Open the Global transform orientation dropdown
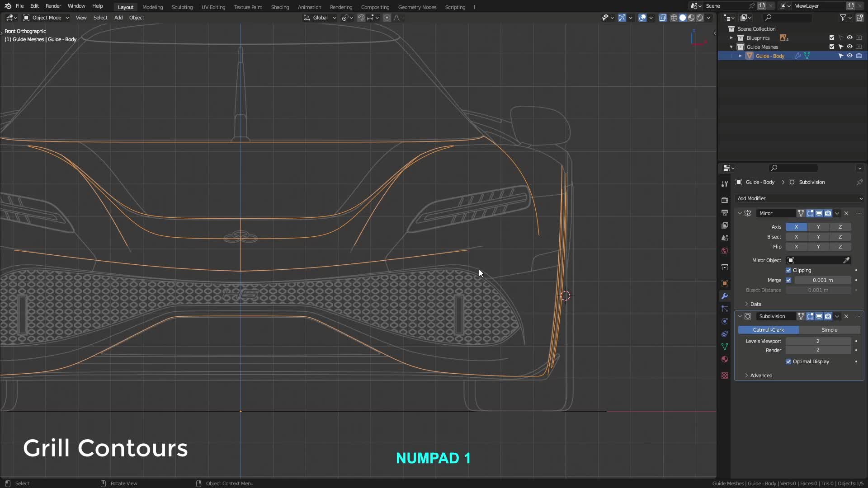 [x=320, y=18]
